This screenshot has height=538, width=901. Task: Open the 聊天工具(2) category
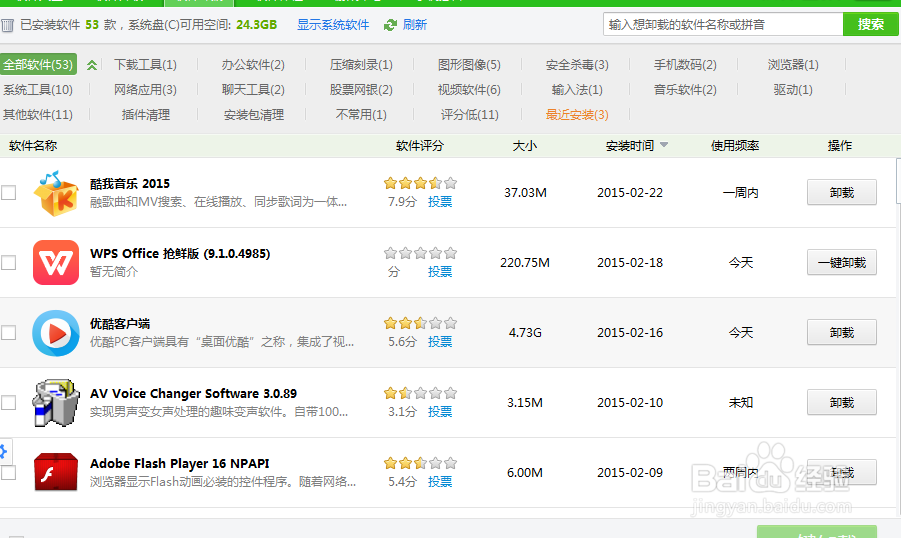pos(253,90)
